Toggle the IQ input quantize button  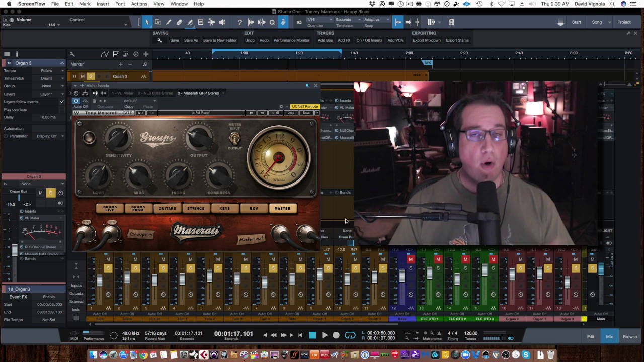299,22
